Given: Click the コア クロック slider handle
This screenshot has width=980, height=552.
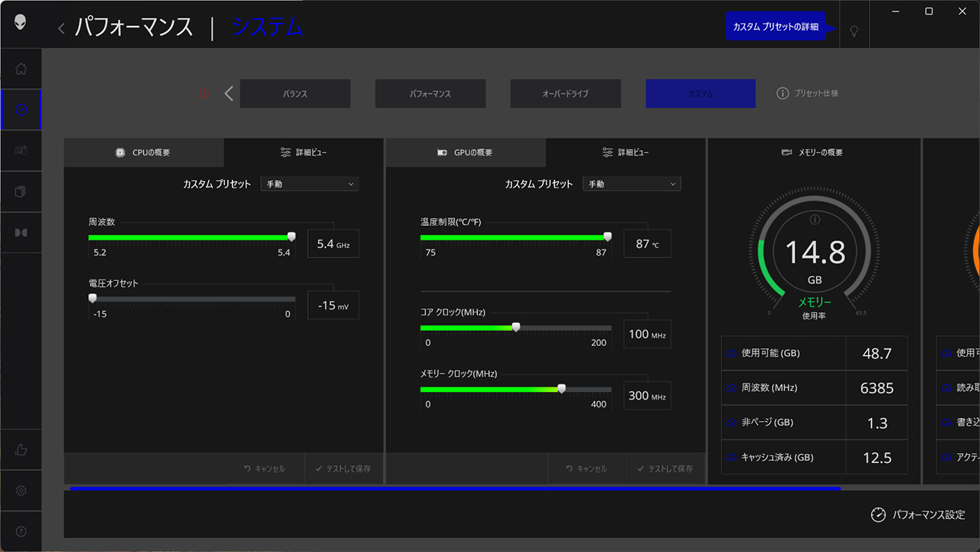Looking at the screenshot, I should coord(516,327).
